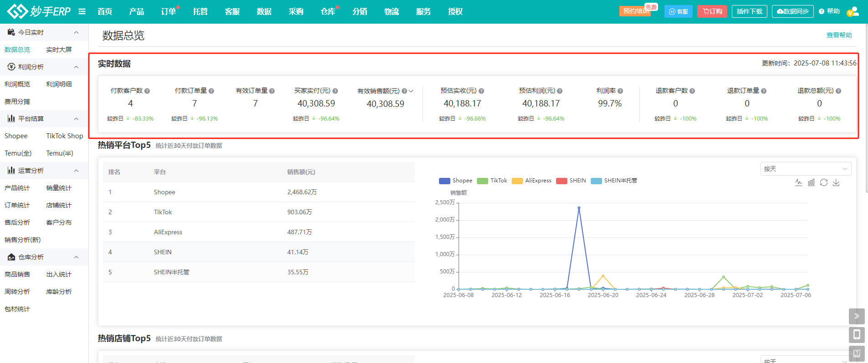Click the 帮助 item in top bar
Image resolution: width=868 pixels, height=363 pixels.
click(x=829, y=11)
